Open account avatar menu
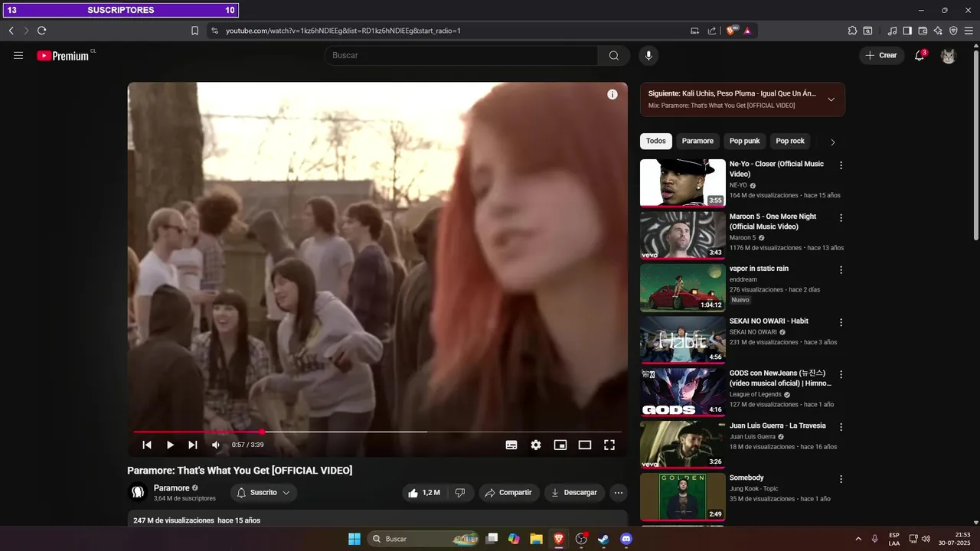The height and width of the screenshot is (551, 980). (948, 55)
